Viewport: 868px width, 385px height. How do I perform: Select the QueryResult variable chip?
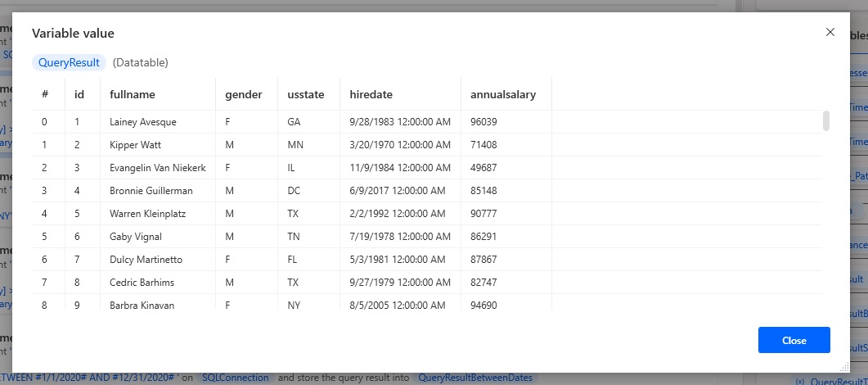[x=69, y=62]
